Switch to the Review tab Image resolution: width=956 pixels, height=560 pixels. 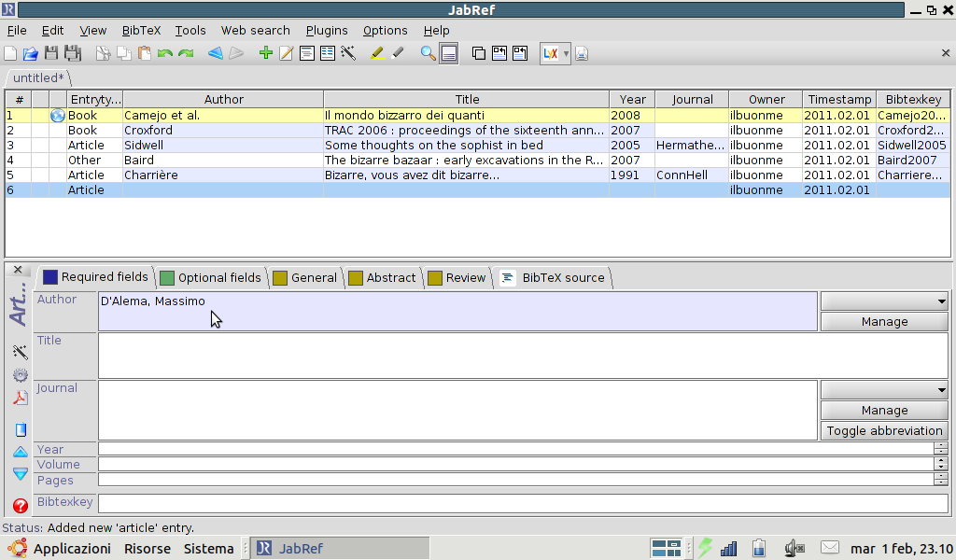457,278
